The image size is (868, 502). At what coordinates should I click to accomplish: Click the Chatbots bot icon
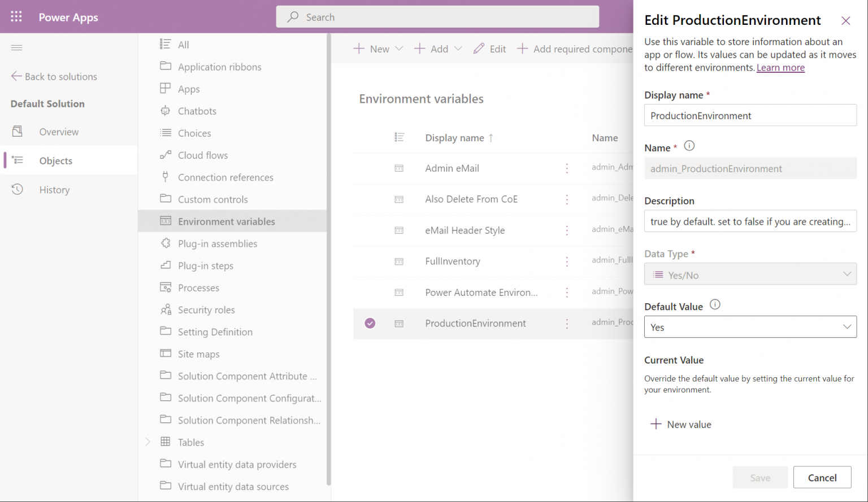[x=166, y=111]
